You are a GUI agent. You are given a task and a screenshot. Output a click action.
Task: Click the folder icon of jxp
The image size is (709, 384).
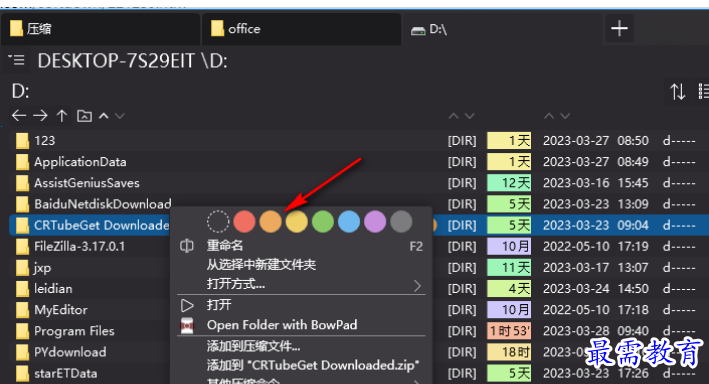[x=22, y=268]
